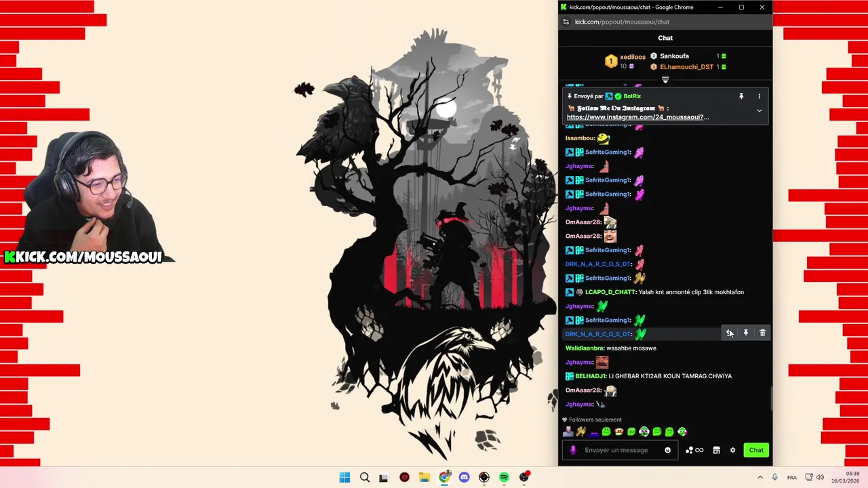Open Sankoufa in the leaderboard

[x=674, y=56]
